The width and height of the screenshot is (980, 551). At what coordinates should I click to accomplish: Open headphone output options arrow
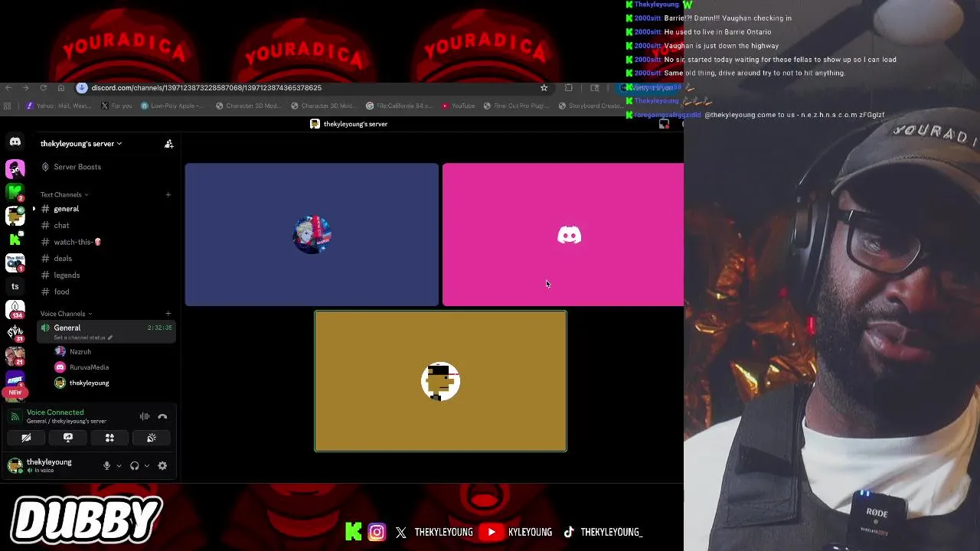tap(147, 465)
